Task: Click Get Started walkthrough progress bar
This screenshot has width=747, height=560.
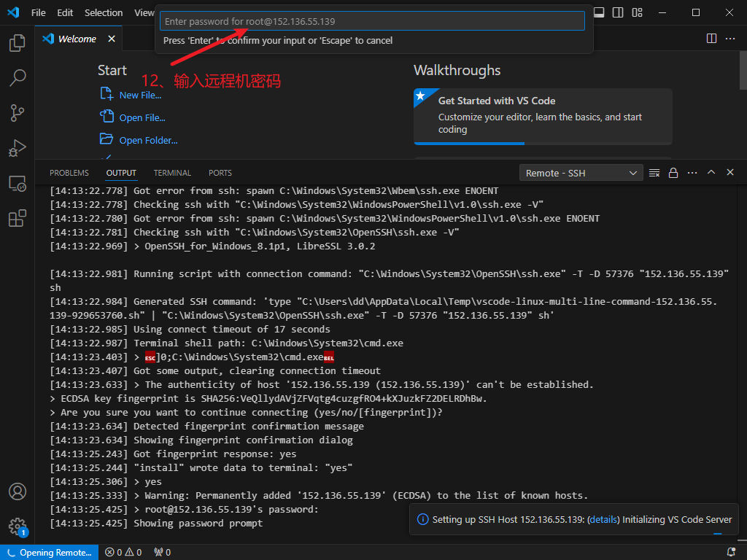Action: (543, 144)
